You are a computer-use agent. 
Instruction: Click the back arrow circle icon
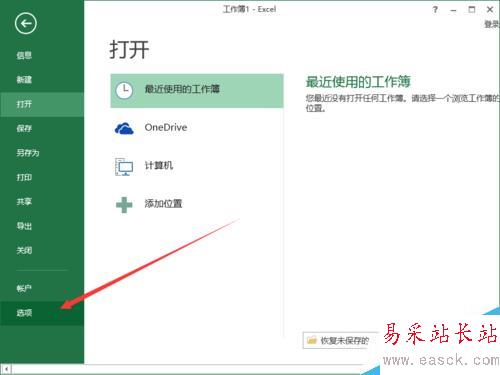point(26,23)
